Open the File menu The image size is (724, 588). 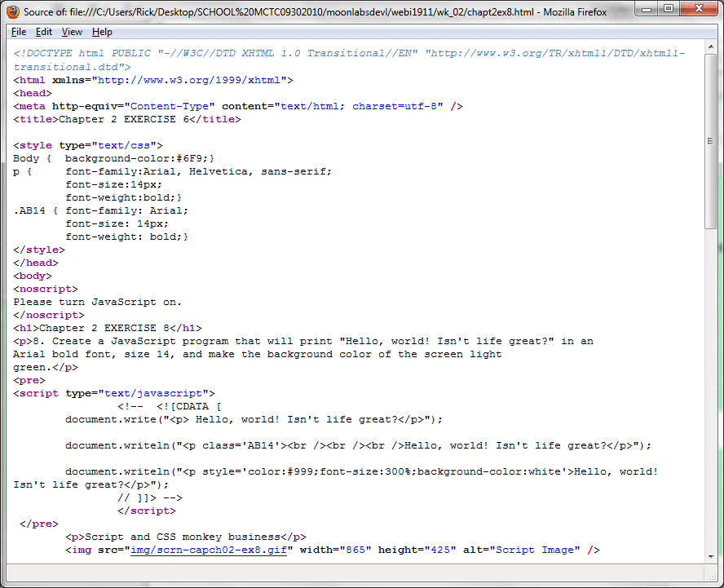click(x=19, y=32)
